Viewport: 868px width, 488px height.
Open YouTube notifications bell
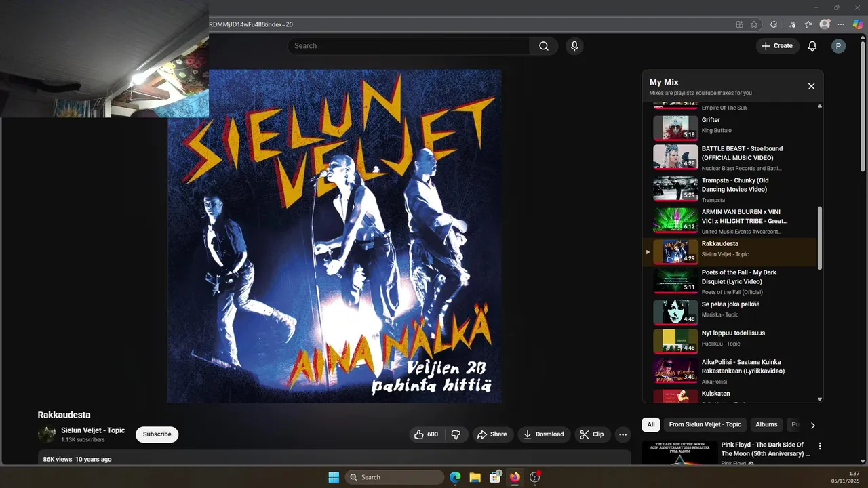(812, 46)
